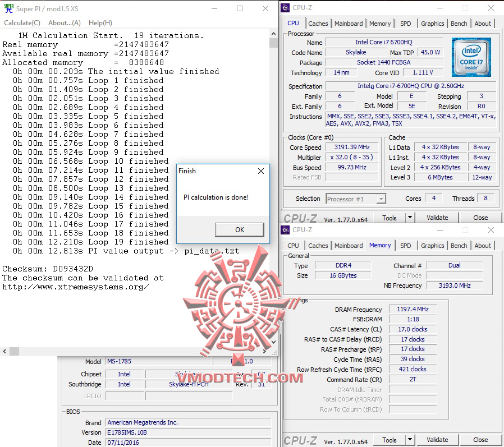Switch to Mainboard tab in top CPU-Z window

(x=349, y=24)
